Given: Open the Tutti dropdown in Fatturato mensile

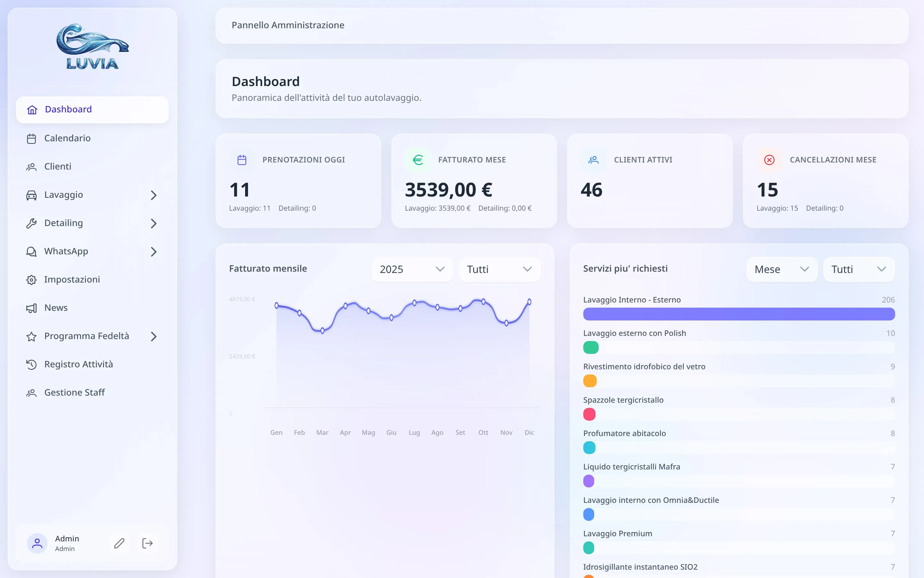Looking at the screenshot, I should [500, 269].
